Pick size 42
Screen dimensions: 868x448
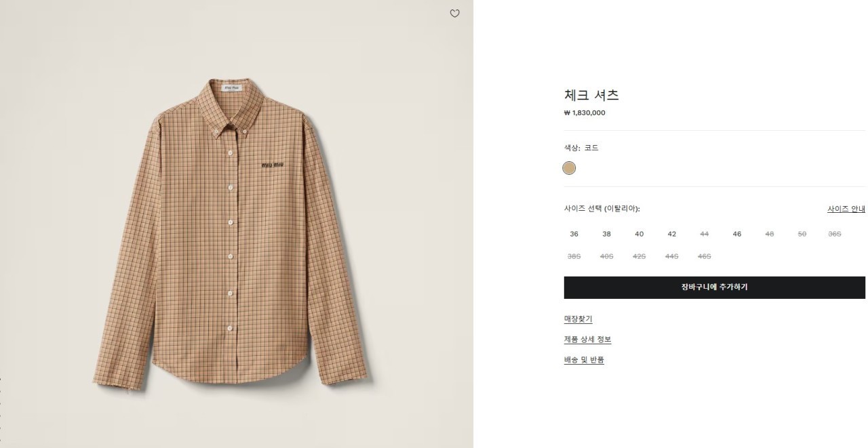(672, 234)
